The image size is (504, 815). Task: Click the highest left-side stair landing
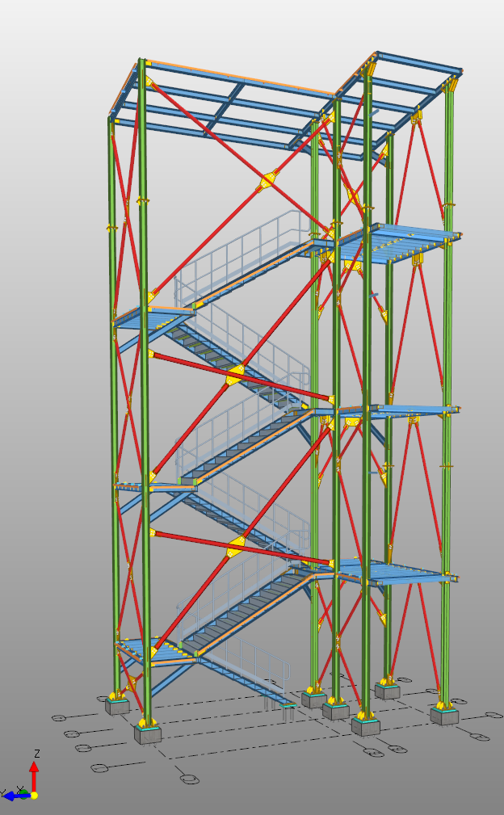coord(149,315)
